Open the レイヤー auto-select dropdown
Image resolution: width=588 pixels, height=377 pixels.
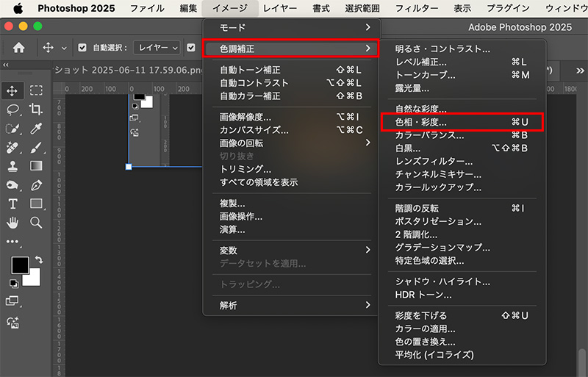click(x=157, y=48)
